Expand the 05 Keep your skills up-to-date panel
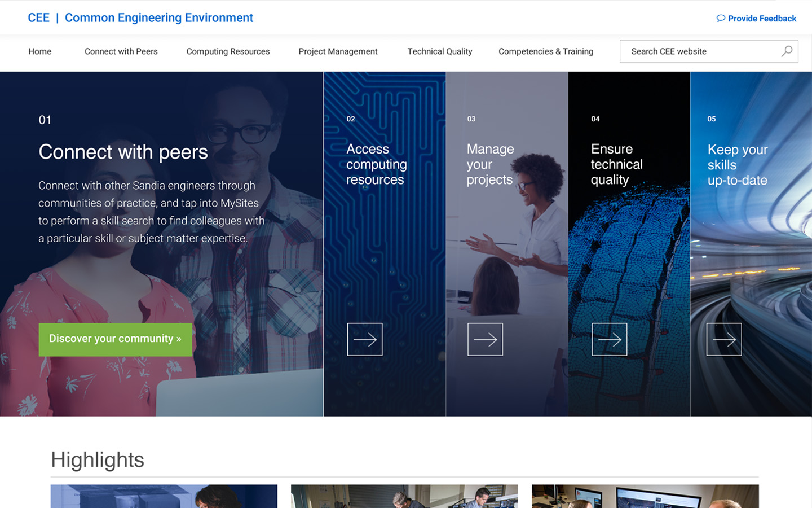Viewport: 812px width, 508px height. pyautogui.click(x=737, y=165)
